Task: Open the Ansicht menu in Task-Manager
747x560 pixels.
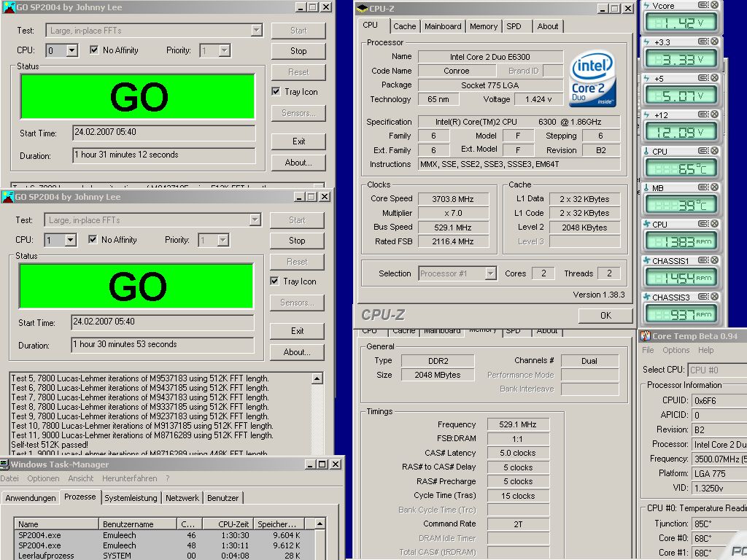Action: (x=80, y=478)
